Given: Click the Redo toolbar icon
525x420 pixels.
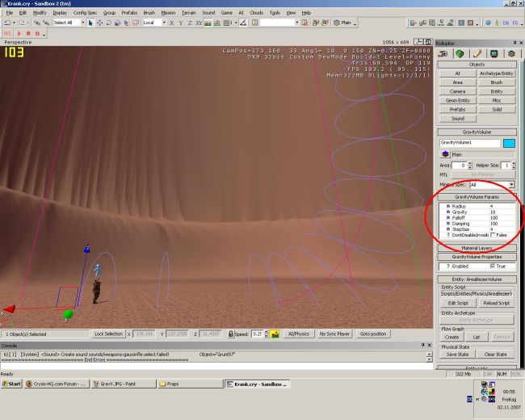Looking at the screenshot, I should 22,23.
